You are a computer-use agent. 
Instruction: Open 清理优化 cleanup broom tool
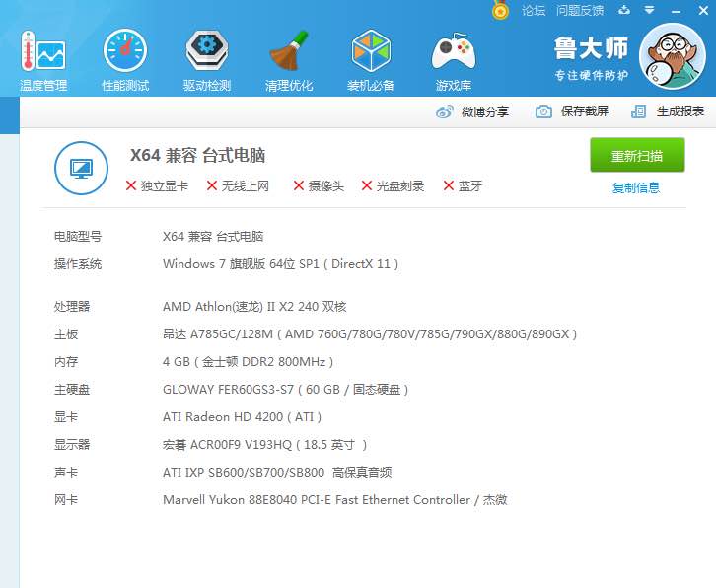289,61
